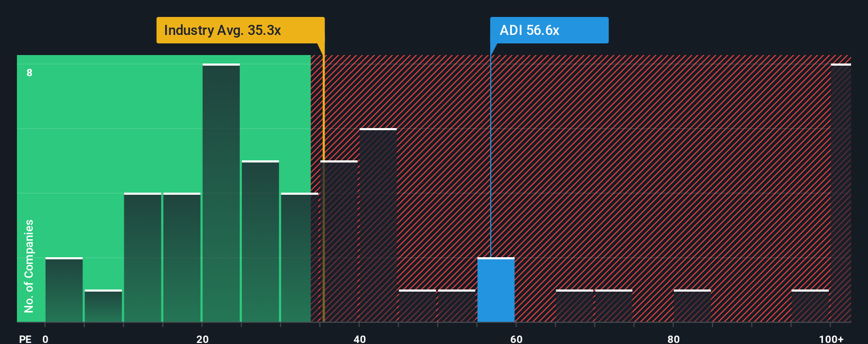This screenshot has width=868, height=344.
Task: Click the bar for the 45-50 PE range
Action: tap(418, 306)
